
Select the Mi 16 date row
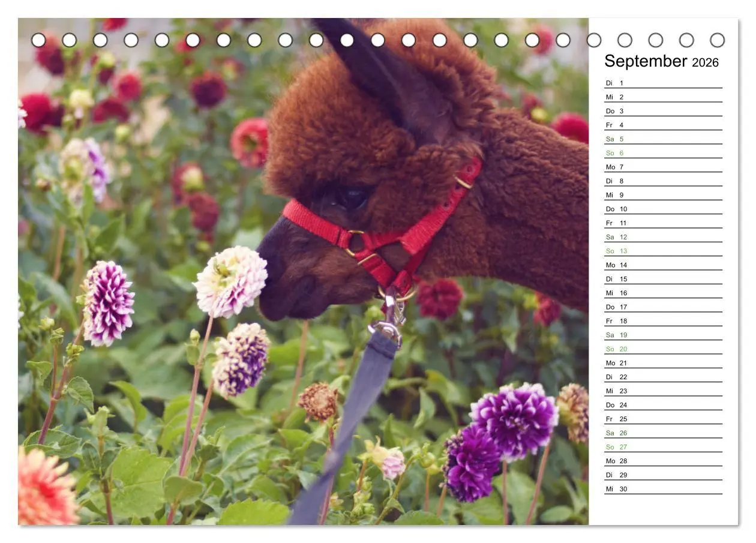(663, 293)
